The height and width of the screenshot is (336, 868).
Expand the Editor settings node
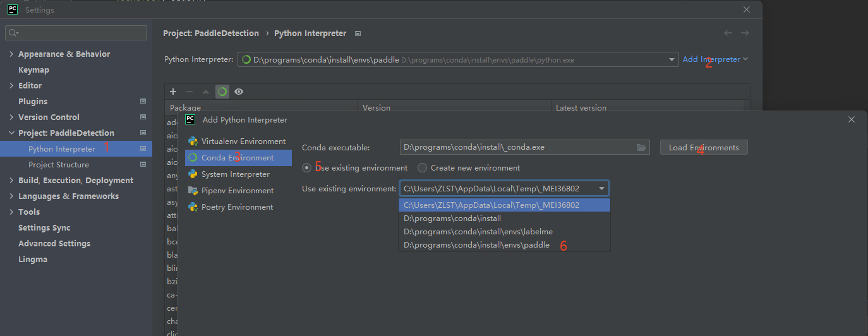pos(11,85)
